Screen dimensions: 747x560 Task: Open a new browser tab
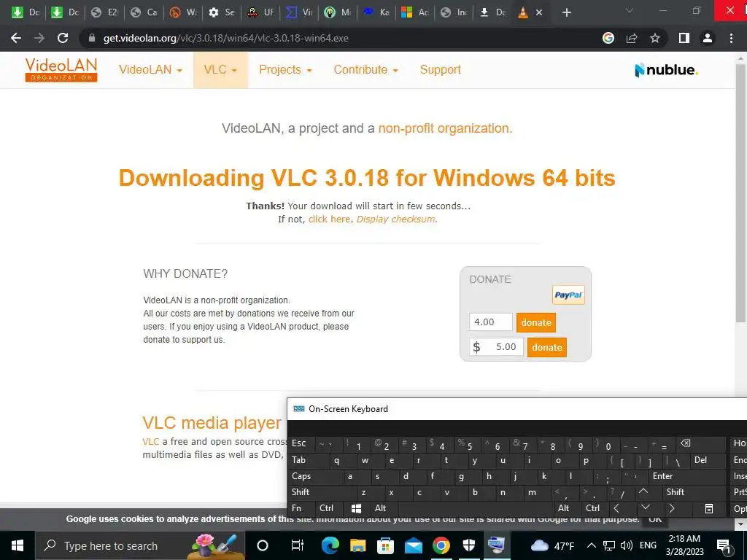566,12
